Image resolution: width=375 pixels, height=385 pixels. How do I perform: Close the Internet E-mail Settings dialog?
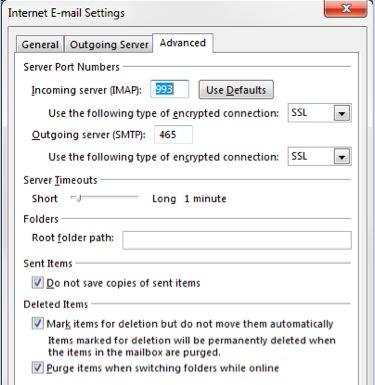pos(345,8)
